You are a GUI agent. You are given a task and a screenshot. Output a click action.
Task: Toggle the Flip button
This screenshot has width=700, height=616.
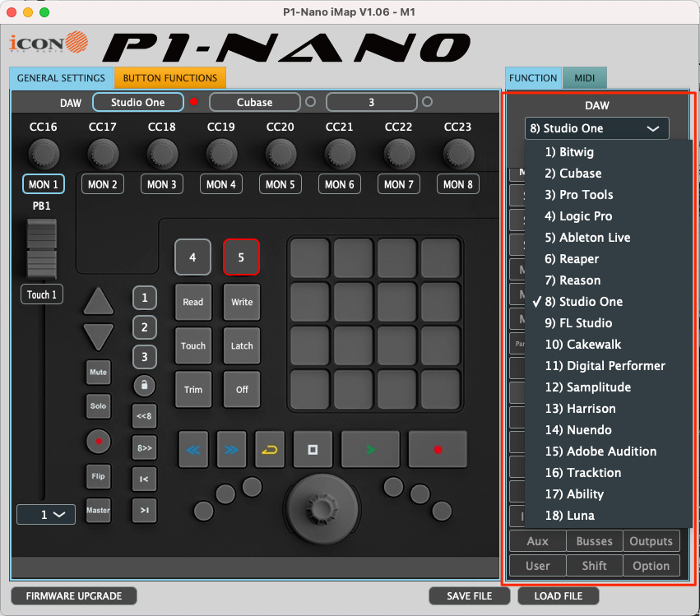(98, 476)
